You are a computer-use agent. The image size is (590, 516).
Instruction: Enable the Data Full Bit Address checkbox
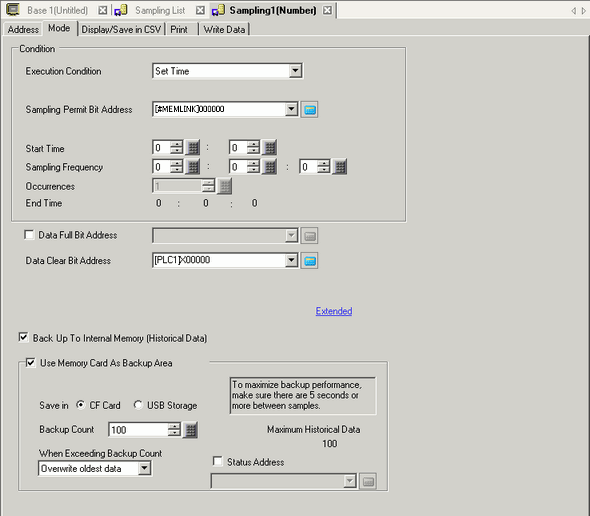[29, 235]
